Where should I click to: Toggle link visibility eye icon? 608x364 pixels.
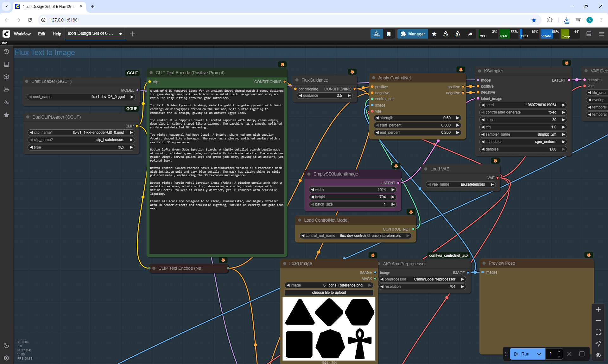click(598, 355)
